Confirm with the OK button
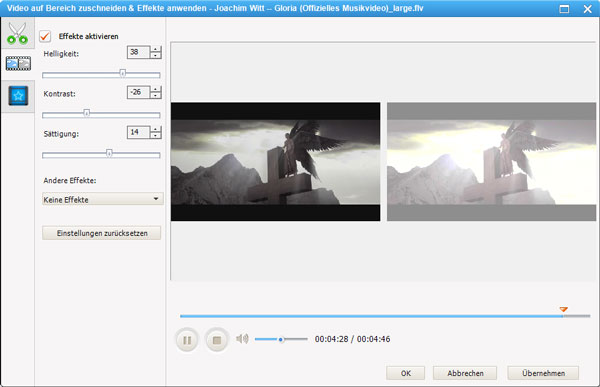 [406, 373]
